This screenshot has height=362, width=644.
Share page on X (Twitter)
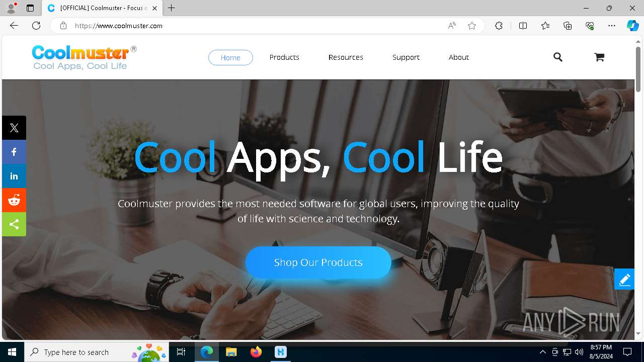14,128
